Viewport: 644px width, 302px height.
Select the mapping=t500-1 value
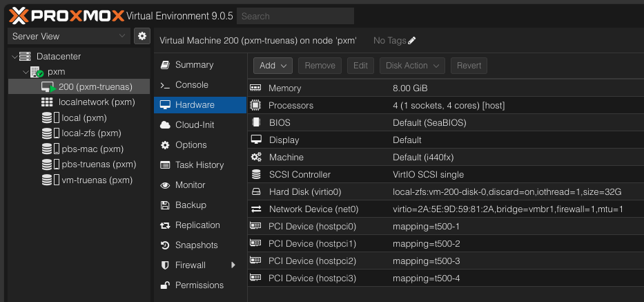click(426, 226)
